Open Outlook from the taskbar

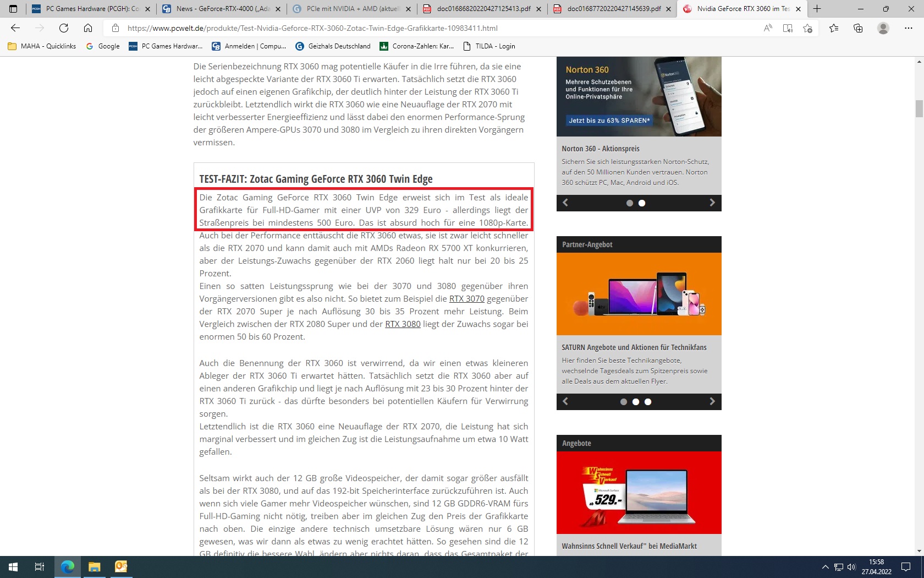[121, 567]
